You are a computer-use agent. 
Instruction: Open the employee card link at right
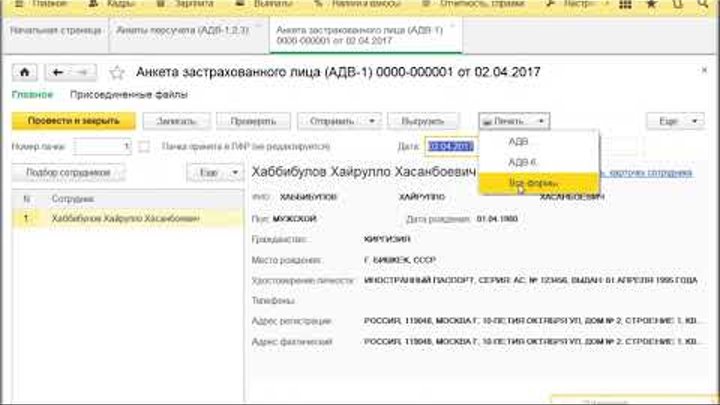647,173
